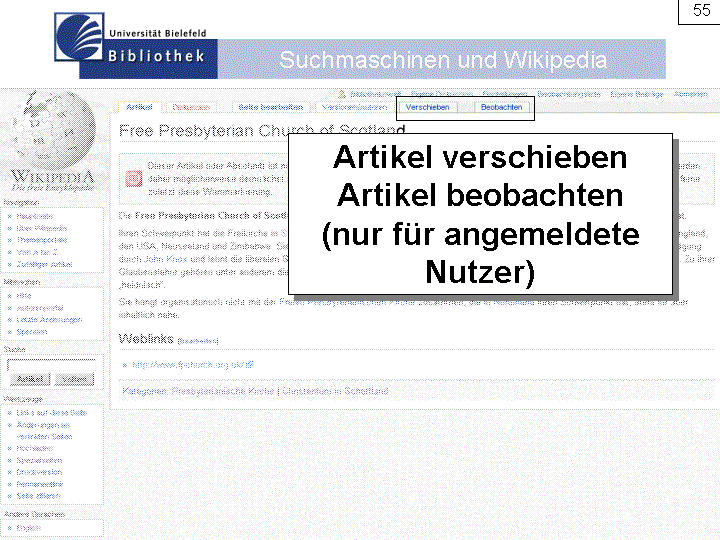Image resolution: width=720 pixels, height=540 pixels.
Task: Focus the Suche input field
Action: coord(52,365)
